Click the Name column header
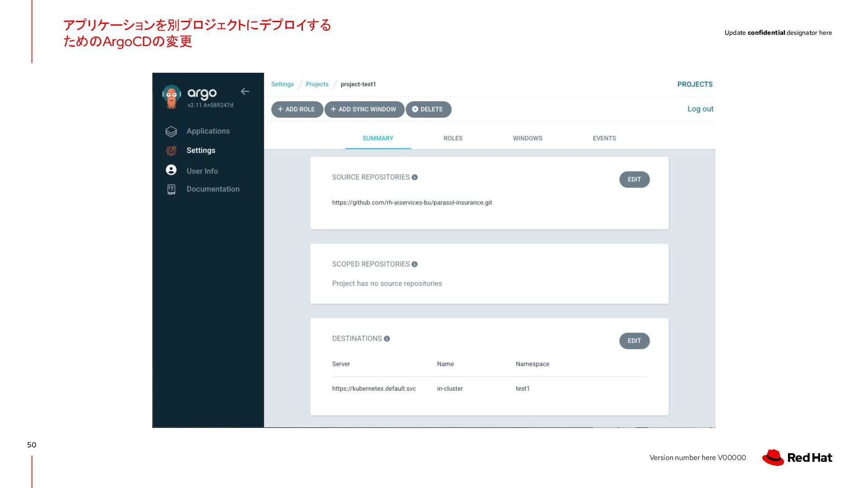 coord(445,364)
